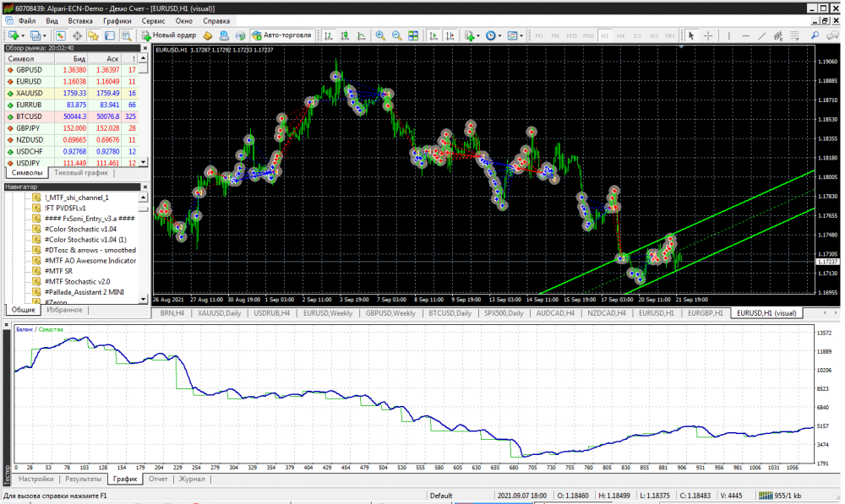Viewport: 845px width, 504px height.
Task: Open the Журнал tester tab
Action: click(192, 479)
